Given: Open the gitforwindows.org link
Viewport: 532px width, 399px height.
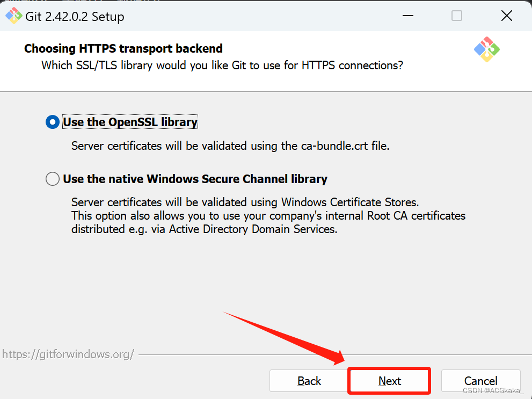Looking at the screenshot, I should pos(68,354).
